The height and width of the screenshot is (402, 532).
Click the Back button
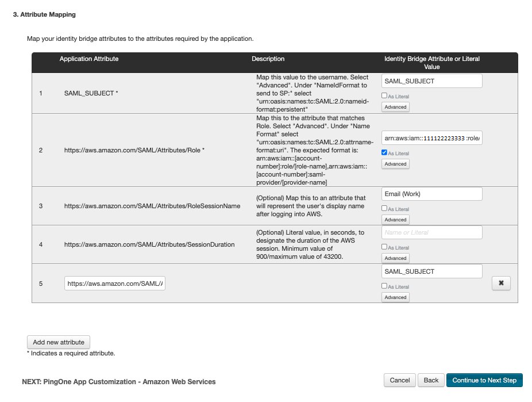click(431, 380)
